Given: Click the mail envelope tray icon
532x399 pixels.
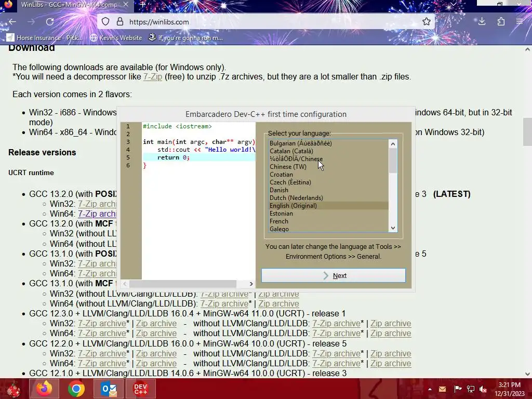Looking at the screenshot, I should click(443, 389).
